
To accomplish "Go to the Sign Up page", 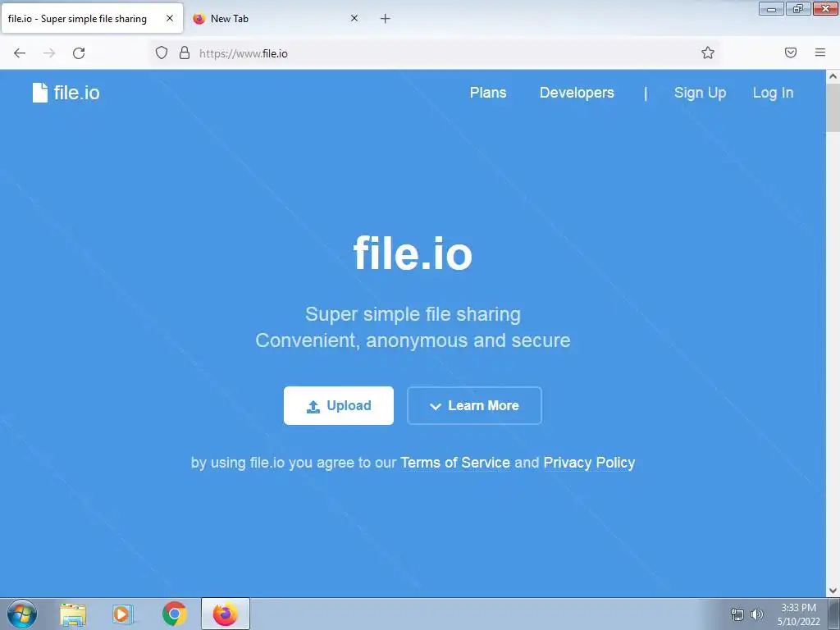I will tap(701, 93).
